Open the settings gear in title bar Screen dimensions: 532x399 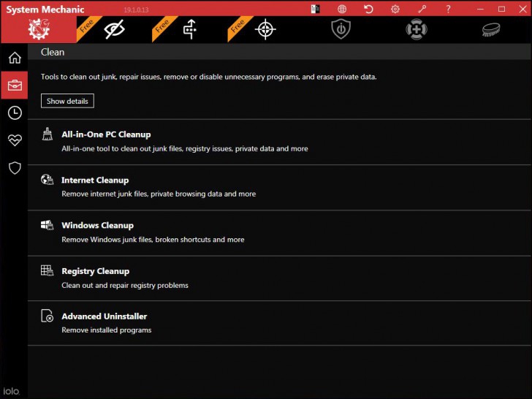point(395,9)
